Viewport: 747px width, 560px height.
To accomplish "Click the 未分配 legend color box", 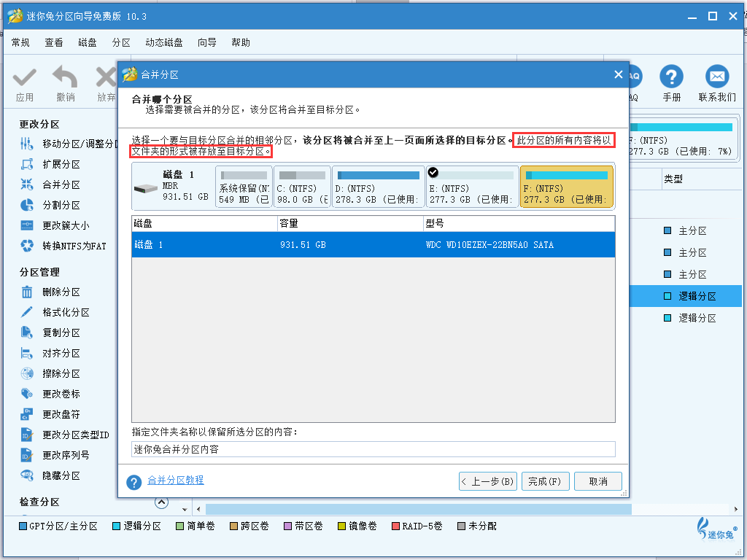I will click(461, 526).
